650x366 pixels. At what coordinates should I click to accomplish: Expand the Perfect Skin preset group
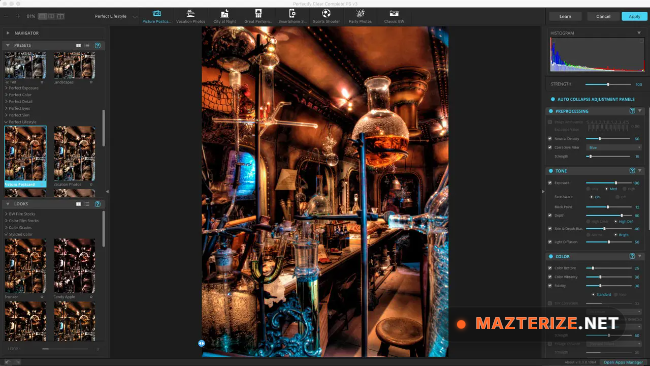coord(6,115)
